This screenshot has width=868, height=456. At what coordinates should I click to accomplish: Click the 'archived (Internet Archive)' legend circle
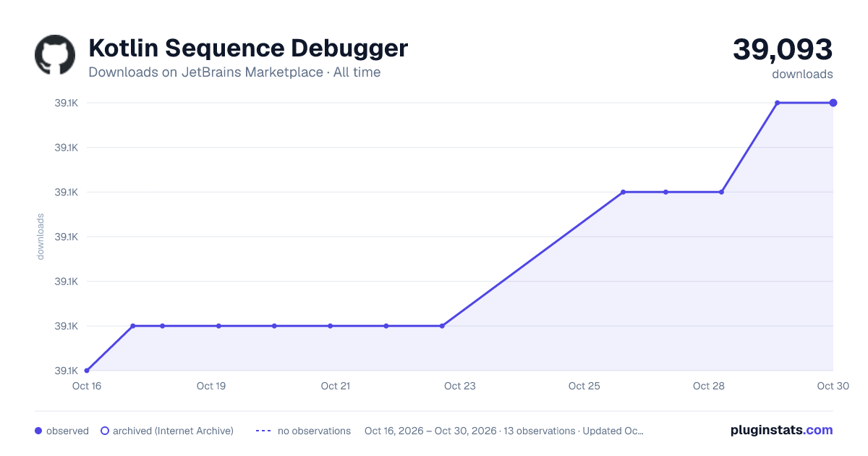(105, 431)
